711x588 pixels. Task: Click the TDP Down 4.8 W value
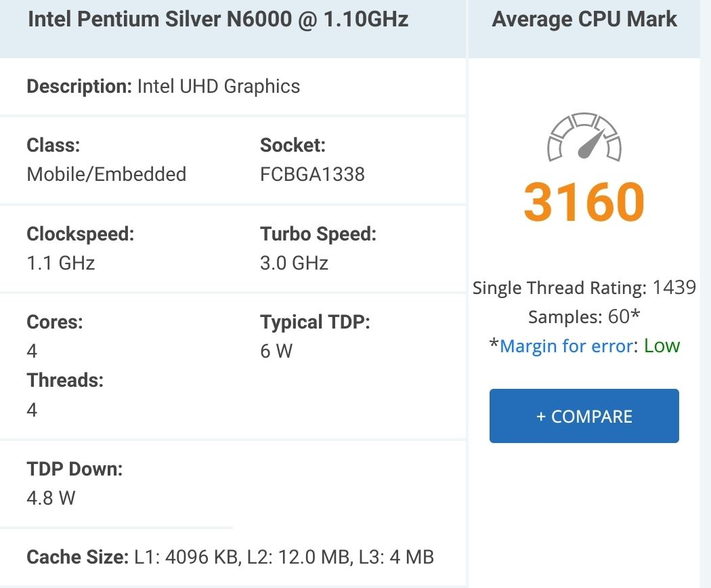51,498
